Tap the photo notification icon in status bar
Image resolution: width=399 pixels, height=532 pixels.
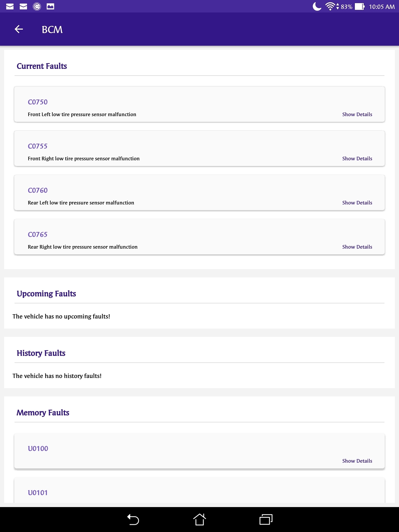[x=50, y=6]
